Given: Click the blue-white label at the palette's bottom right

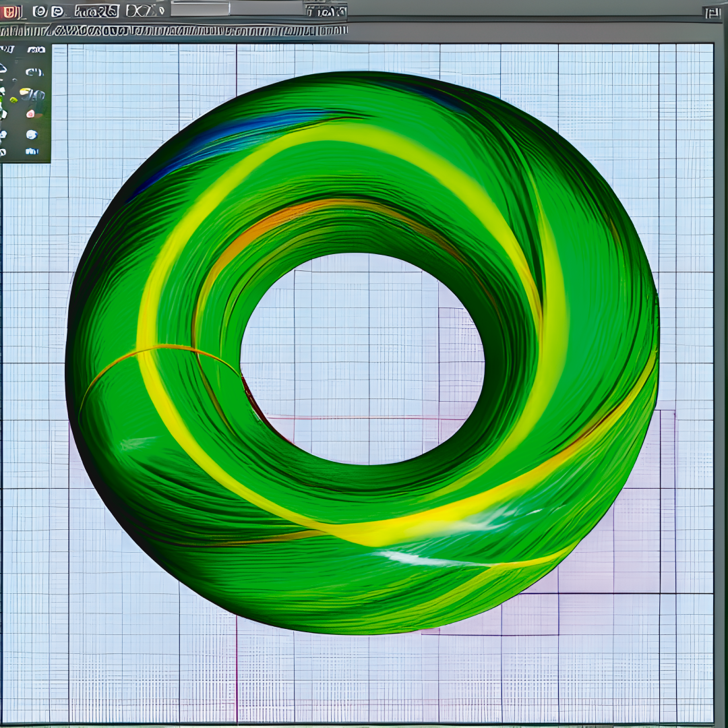Looking at the screenshot, I should (x=32, y=152).
